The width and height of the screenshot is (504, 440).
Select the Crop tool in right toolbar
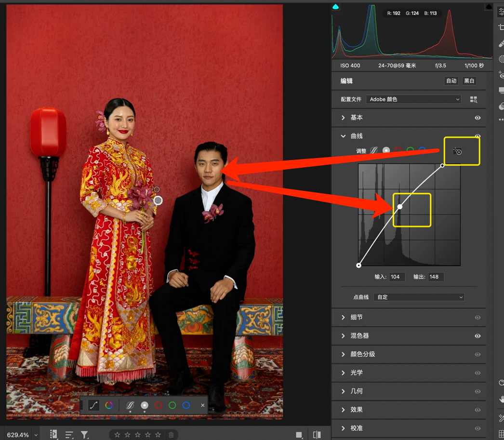(501, 27)
